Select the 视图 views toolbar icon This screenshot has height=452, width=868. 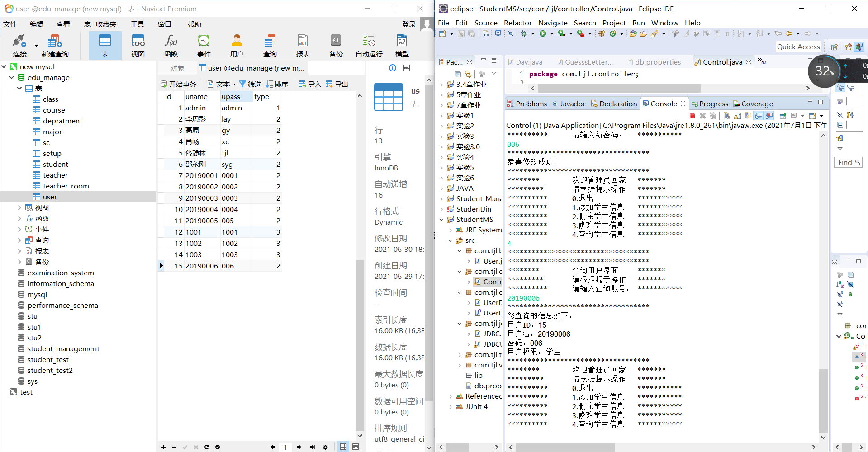point(138,45)
